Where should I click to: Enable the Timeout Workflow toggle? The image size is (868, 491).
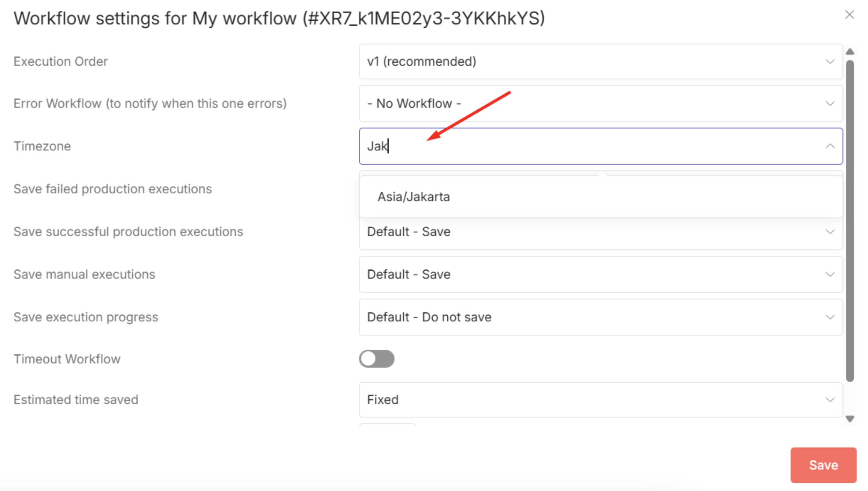pos(376,359)
